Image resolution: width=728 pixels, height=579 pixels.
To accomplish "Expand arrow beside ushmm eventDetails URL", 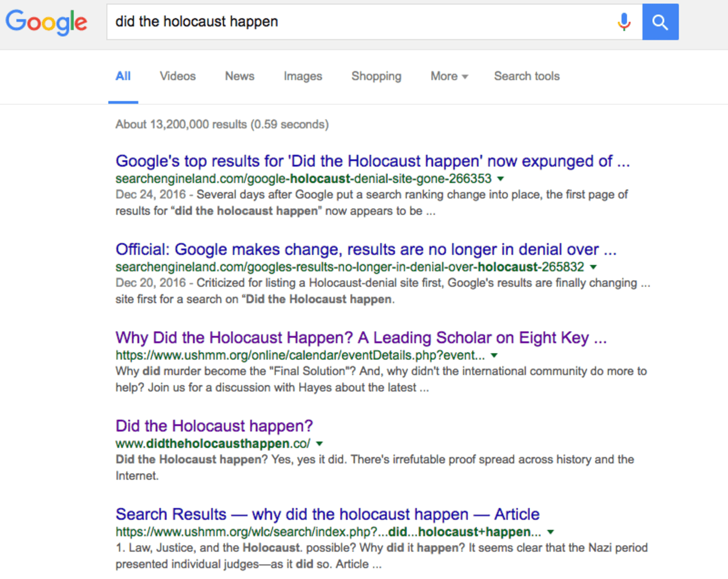I will coord(494,356).
